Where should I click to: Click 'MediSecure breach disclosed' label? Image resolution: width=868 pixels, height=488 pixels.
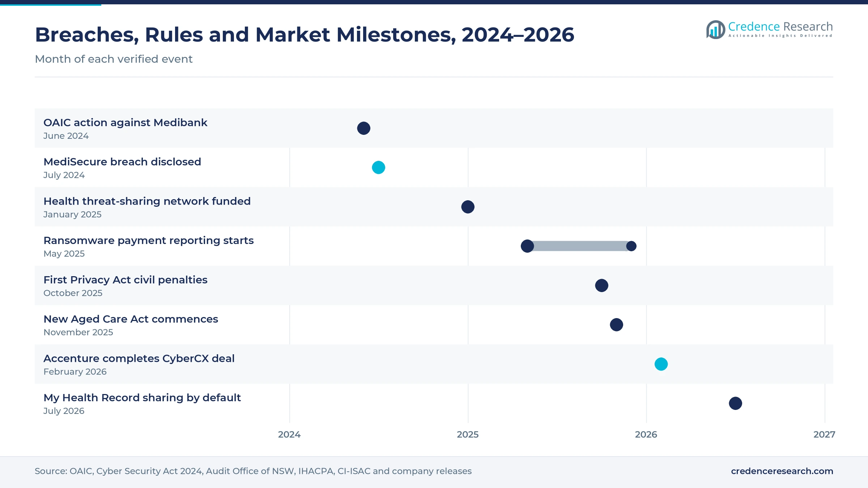pos(122,162)
